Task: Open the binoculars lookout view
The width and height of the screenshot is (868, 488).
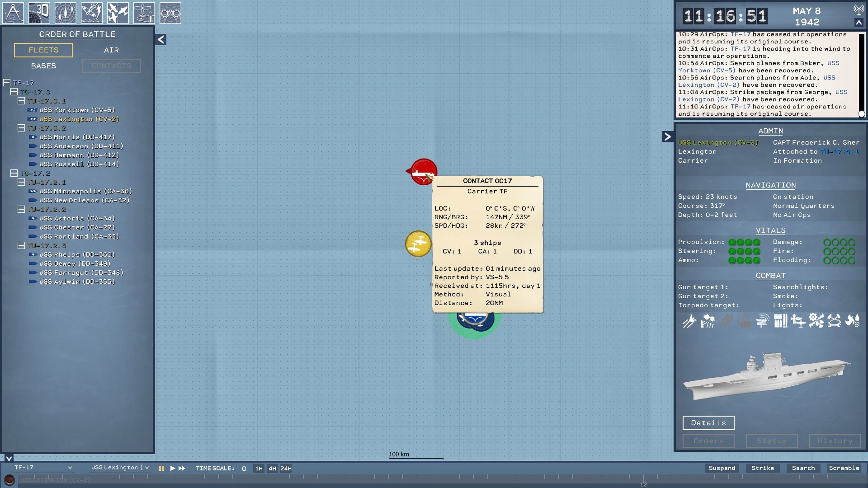Action: 170,13
